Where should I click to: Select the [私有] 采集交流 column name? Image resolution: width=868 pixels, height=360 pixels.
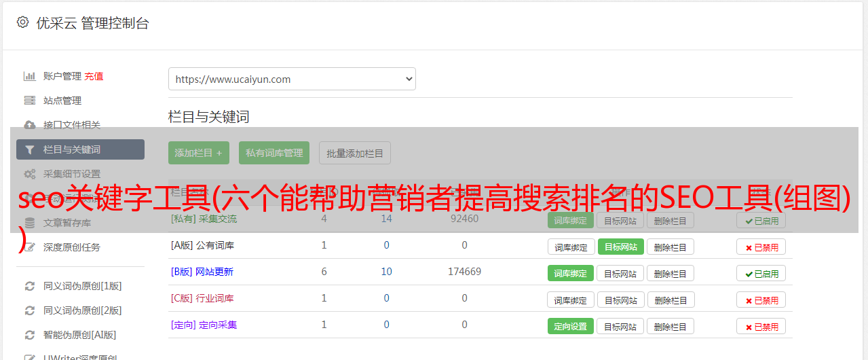204,219
